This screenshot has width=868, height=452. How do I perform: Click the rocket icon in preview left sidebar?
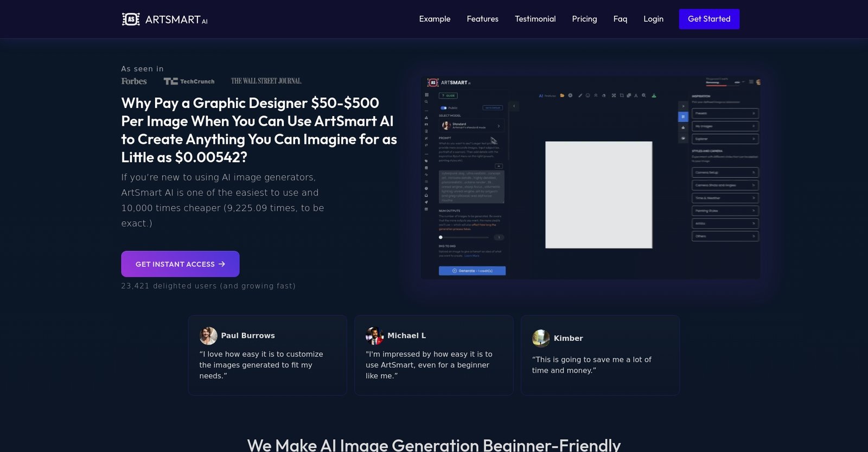(426, 202)
